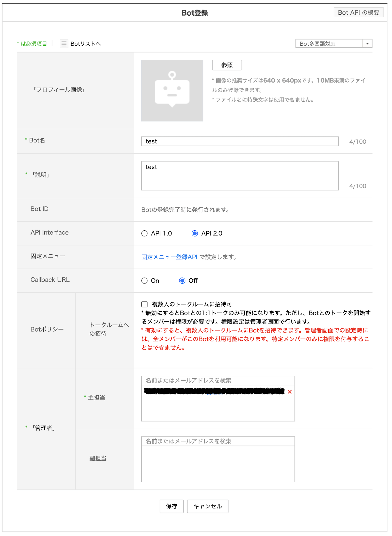Select the API 2.0 radio button
Viewport: 392px width, 536px height.
(195, 233)
